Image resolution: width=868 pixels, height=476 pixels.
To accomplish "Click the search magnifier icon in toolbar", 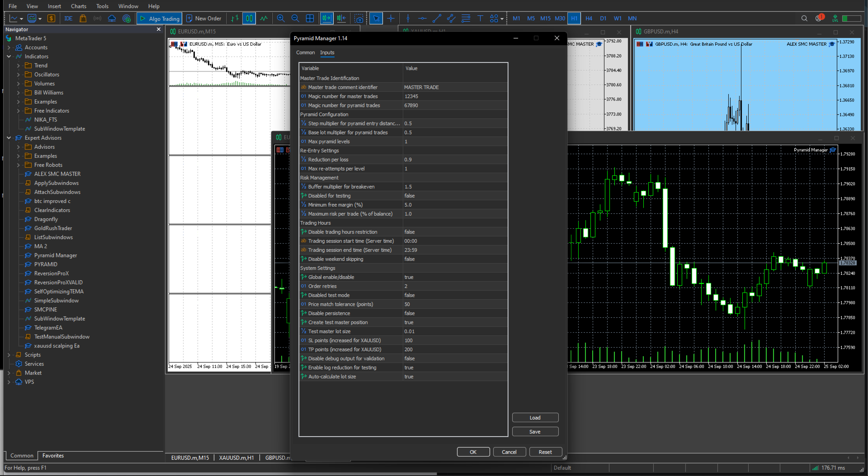I will 804,19.
